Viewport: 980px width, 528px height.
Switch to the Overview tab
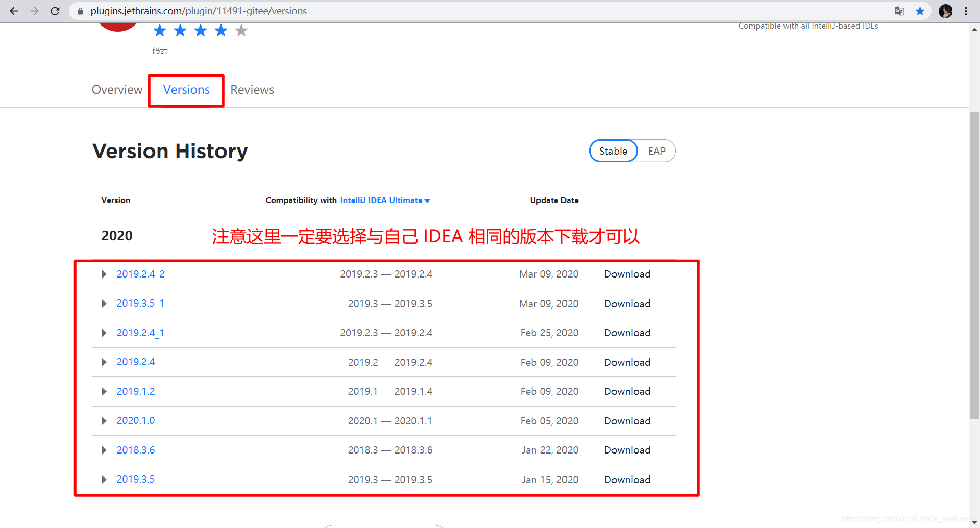point(117,90)
